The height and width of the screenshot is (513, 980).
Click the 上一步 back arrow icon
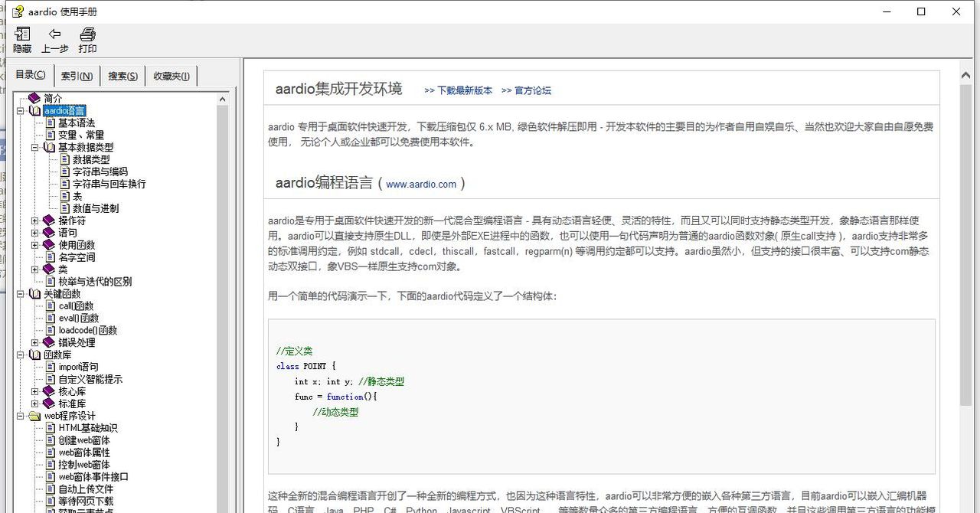click(54, 34)
